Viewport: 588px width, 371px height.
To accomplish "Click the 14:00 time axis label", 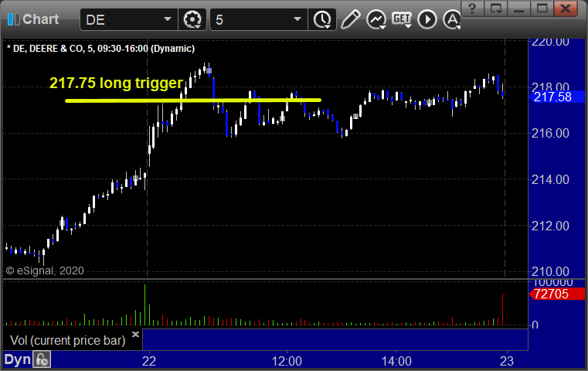I will [396, 361].
